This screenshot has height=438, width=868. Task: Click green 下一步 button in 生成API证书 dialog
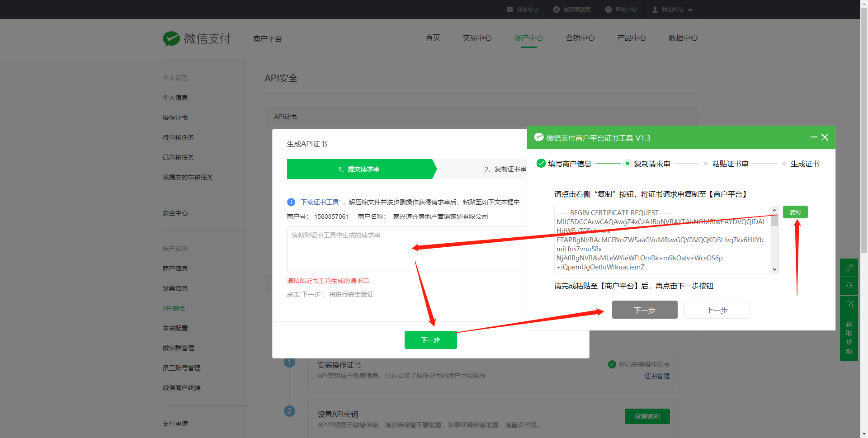[430, 340]
